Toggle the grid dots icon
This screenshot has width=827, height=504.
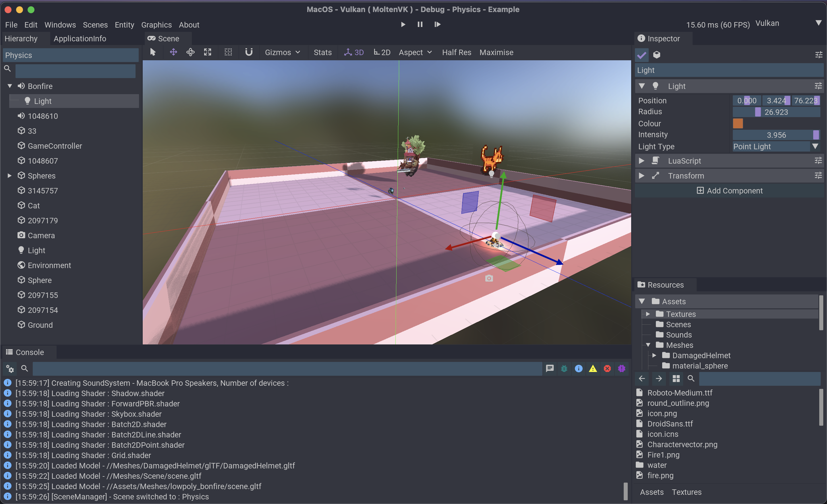[228, 52]
